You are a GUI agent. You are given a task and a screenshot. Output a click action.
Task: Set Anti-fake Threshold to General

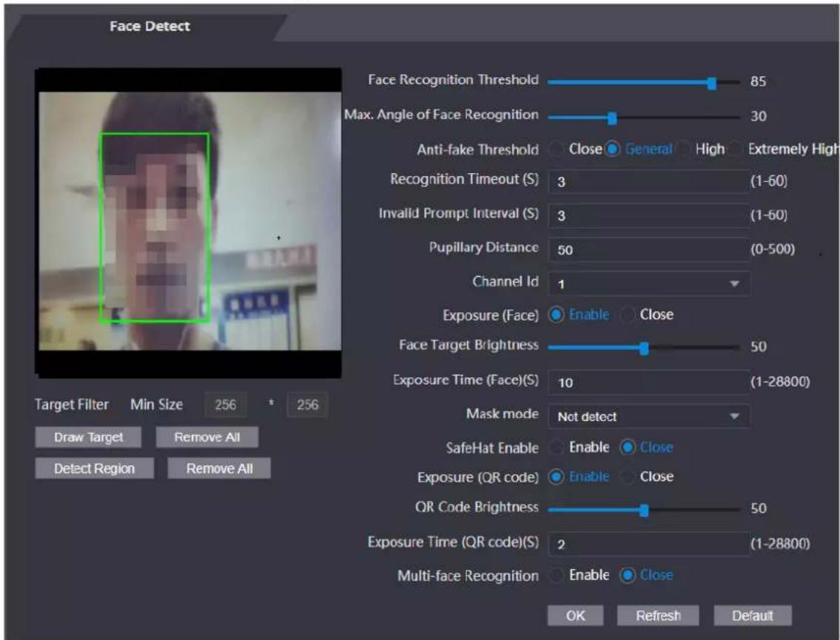[x=612, y=149]
